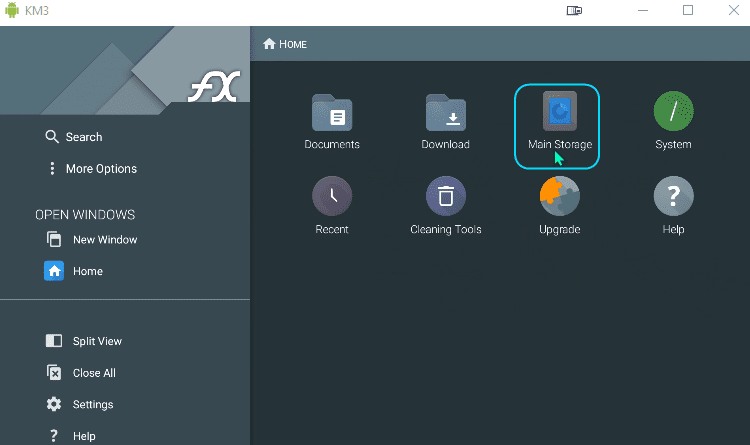
Task: Enable Split View from sidebar
Action: [x=84, y=341]
